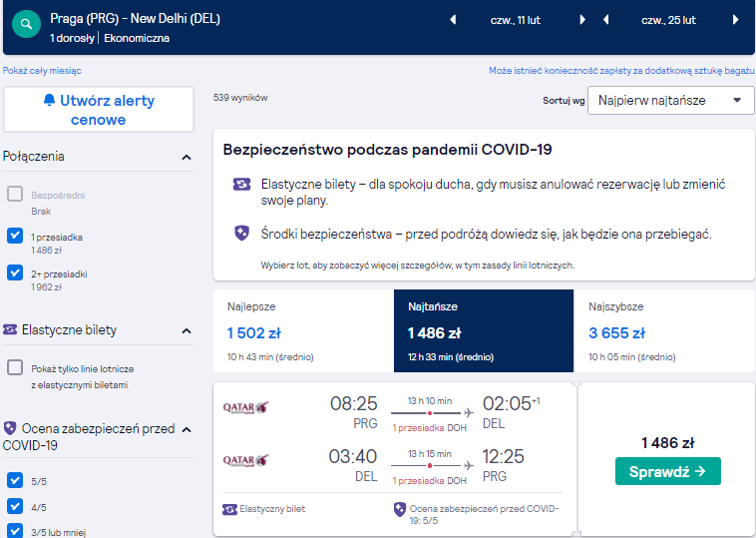Screen dimensions: 756x538
Task: Open the Sortuj wg dropdown
Action: (670, 101)
